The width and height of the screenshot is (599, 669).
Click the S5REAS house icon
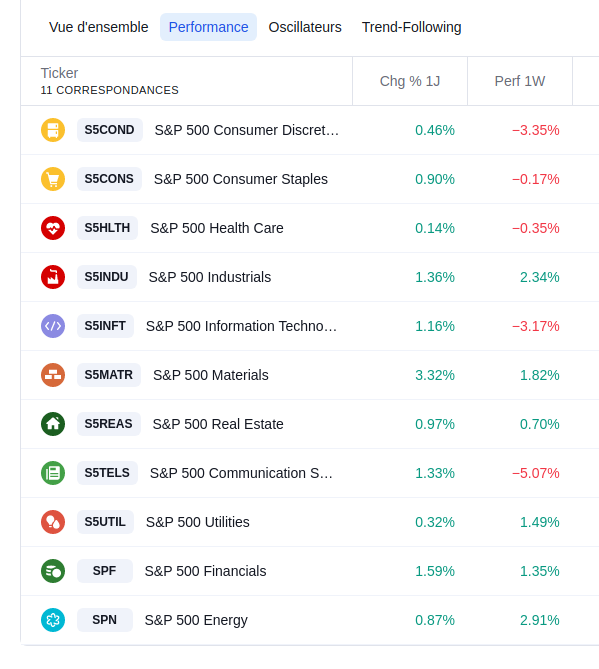53,425
